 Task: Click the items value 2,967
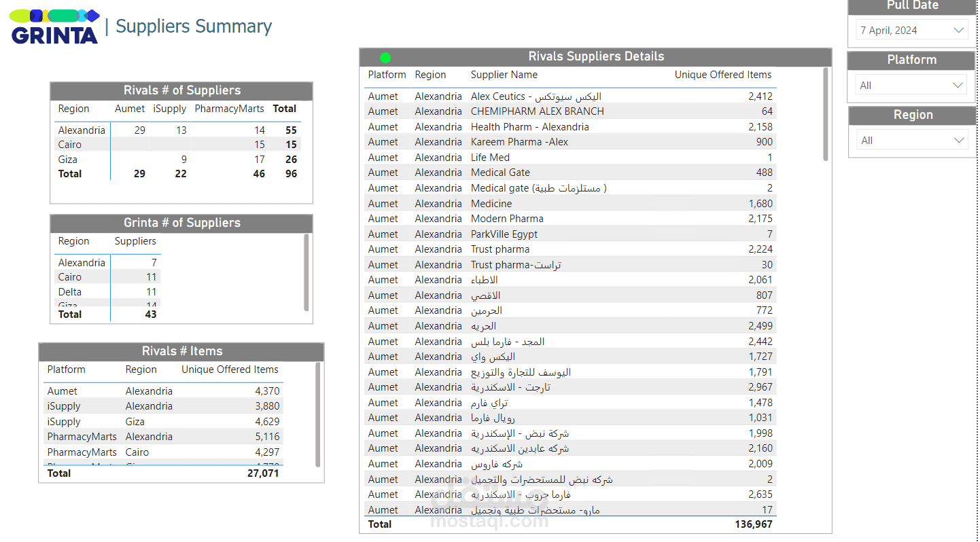760,386
